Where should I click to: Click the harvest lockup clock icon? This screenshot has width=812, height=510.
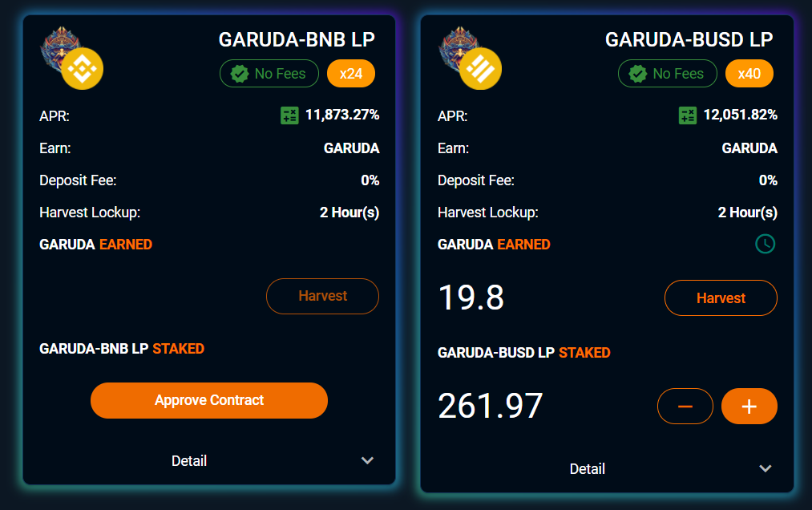pyautogui.click(x=765, y=244)
